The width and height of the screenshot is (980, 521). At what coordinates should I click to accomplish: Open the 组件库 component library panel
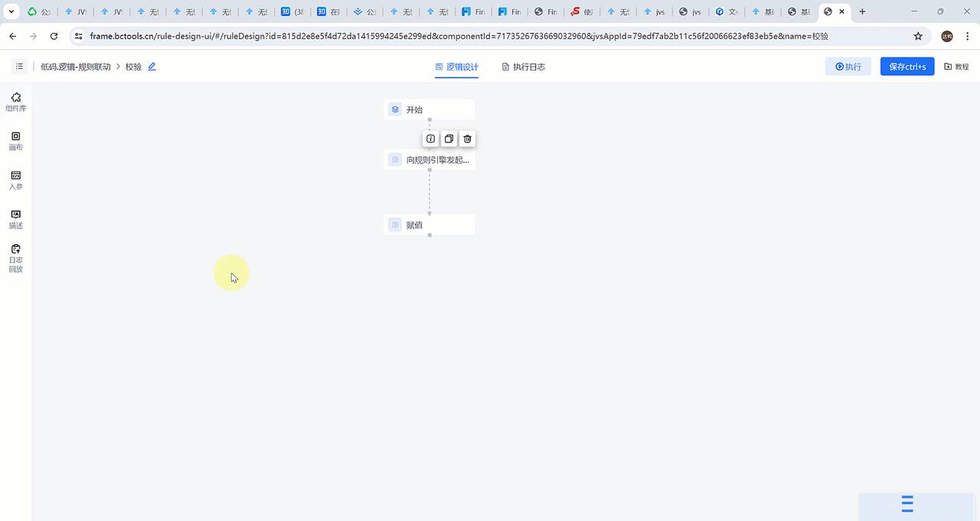coord(15,102)
